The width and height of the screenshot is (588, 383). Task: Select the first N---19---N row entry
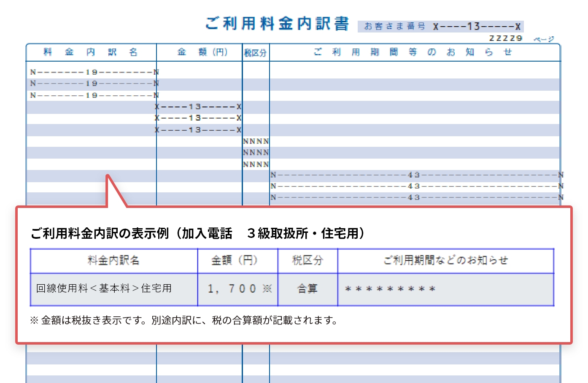[94, 72]
